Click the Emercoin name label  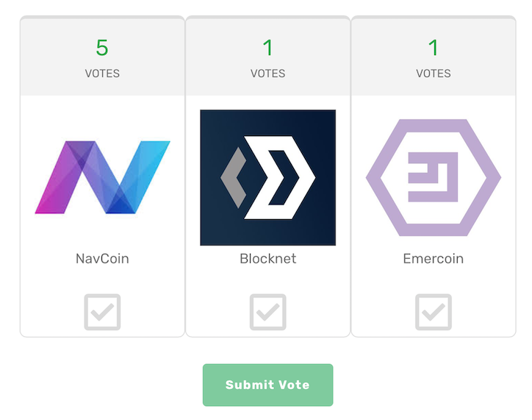[434, 259]
